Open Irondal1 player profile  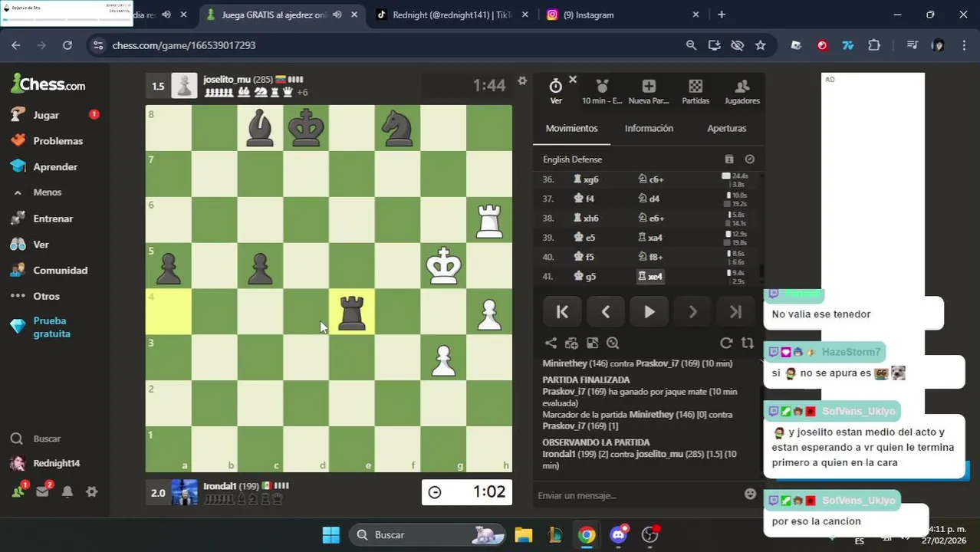pyautogui.click(x=220, y=486)
